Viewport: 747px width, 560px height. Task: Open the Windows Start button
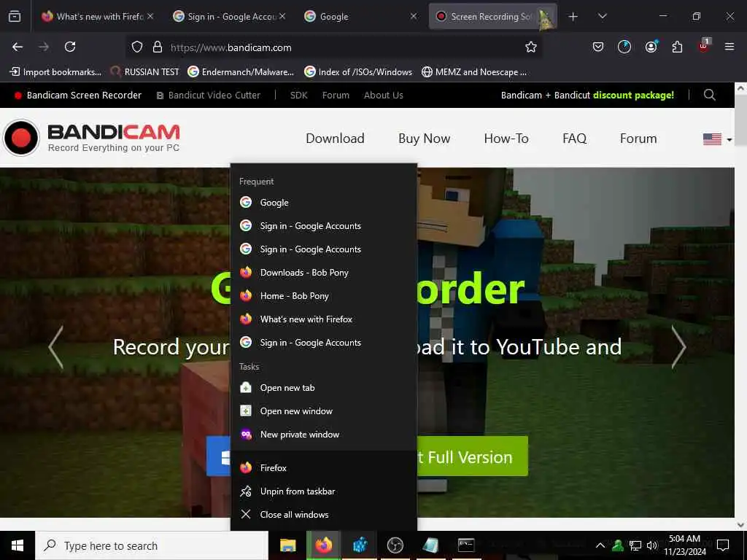coord(18,545)
